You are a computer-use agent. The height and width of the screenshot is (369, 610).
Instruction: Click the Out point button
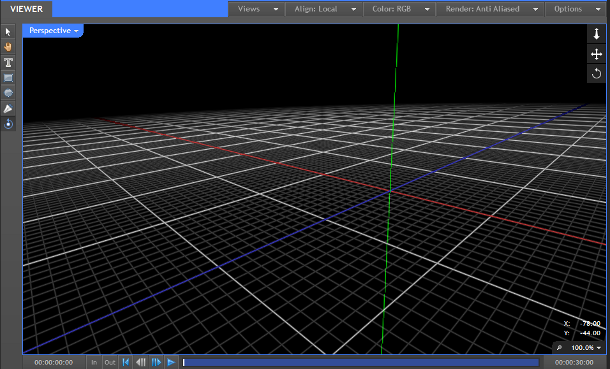110,362
